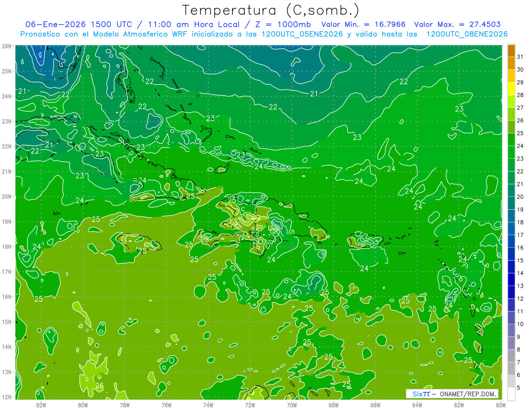Click the longitude axis label "70W"
This screenshot has width=532, height=411.
click(x=292, y=405)
